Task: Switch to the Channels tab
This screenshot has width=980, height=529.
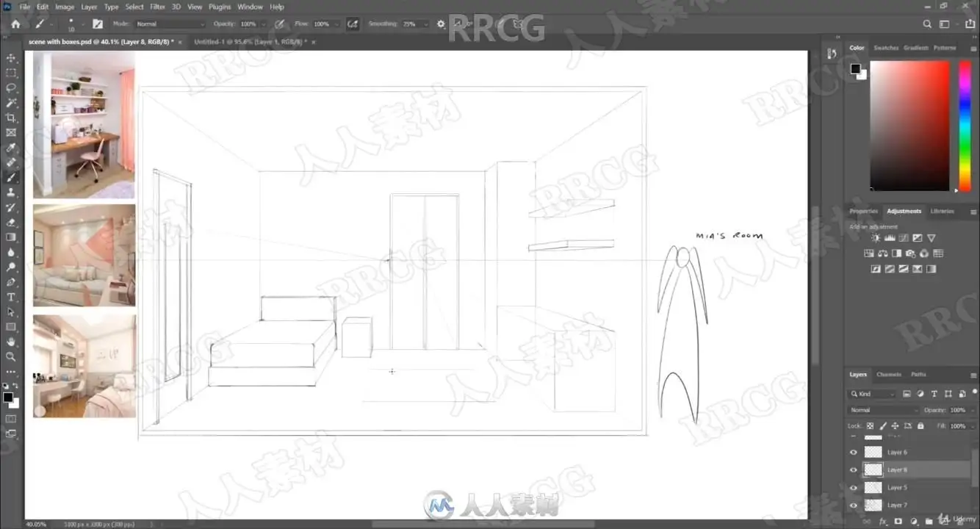Action: (x=889, y=375)
